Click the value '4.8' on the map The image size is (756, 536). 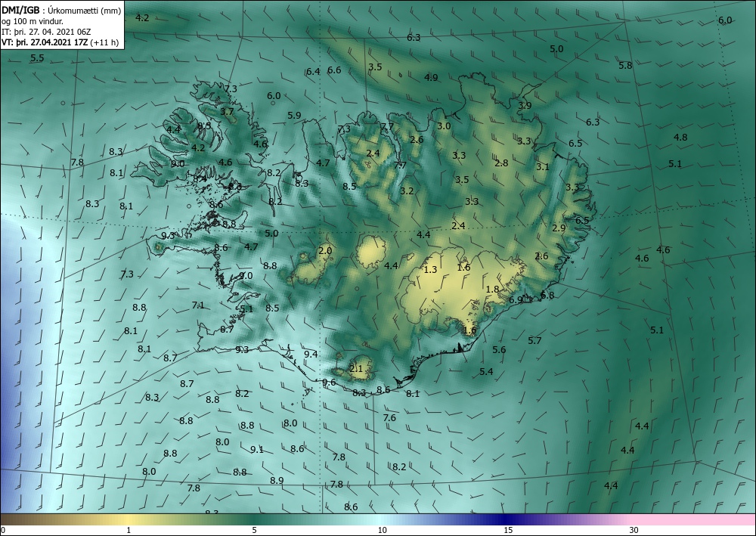(x=680, y=138)
